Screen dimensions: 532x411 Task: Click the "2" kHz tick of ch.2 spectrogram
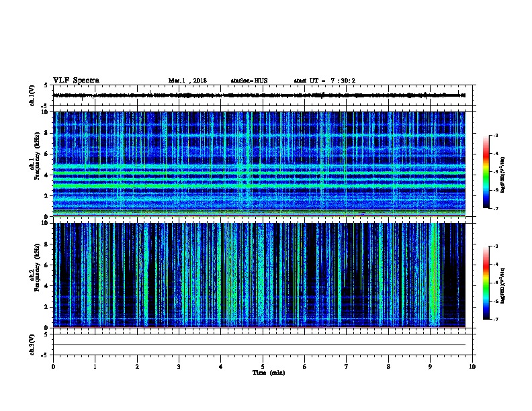46,307
